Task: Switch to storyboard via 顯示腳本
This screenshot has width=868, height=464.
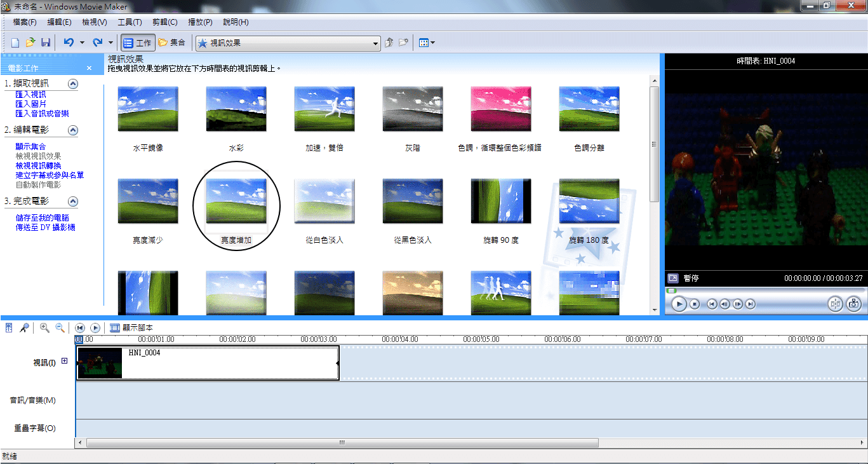Action: tap(131, 328)
